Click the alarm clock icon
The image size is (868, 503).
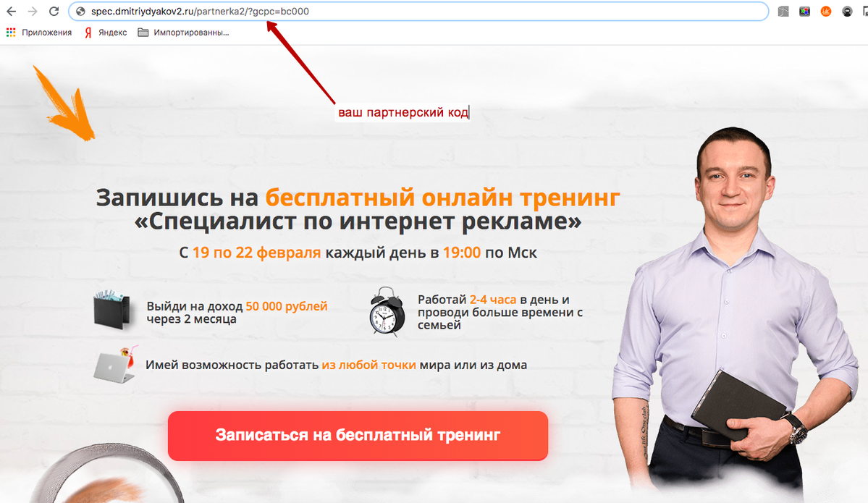[387, 312]
